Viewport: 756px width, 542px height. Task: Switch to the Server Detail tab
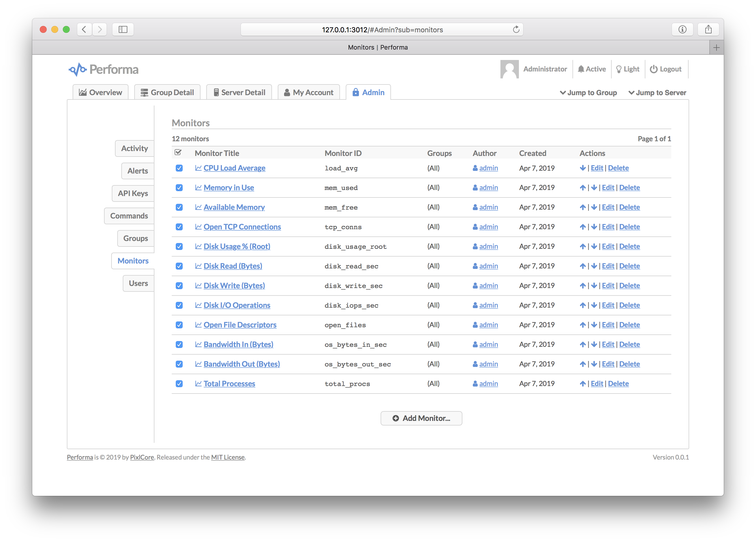(239, 92)
